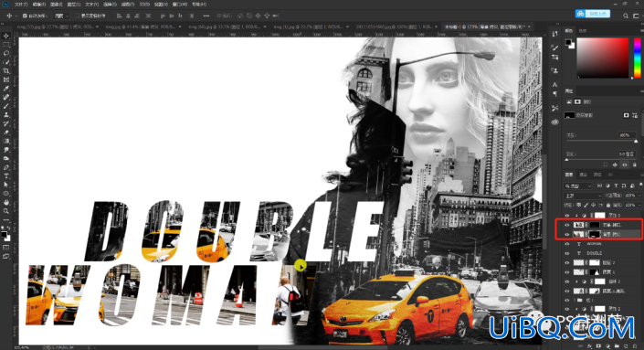Screen dimensions: 644x350
Task: Open the search icon at top right
Action: [626, 16]
